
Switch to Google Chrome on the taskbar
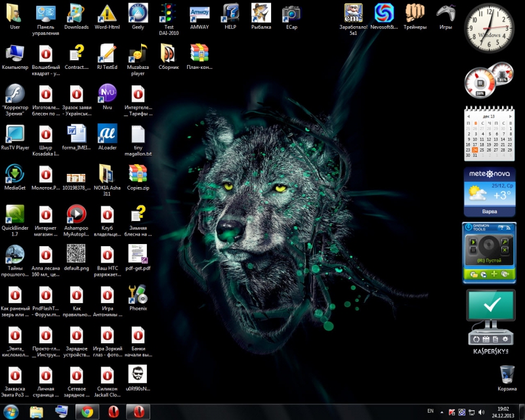pos(87,411)
